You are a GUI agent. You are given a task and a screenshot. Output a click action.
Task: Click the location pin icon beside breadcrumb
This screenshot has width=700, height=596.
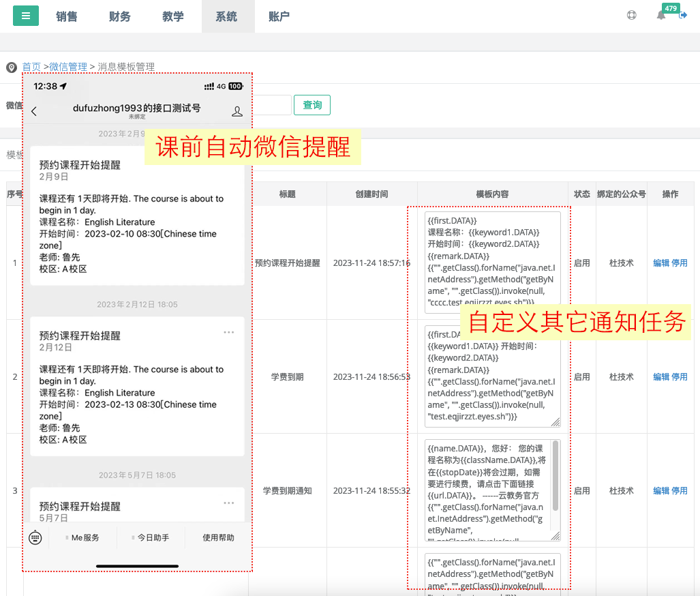pos(12,68)
